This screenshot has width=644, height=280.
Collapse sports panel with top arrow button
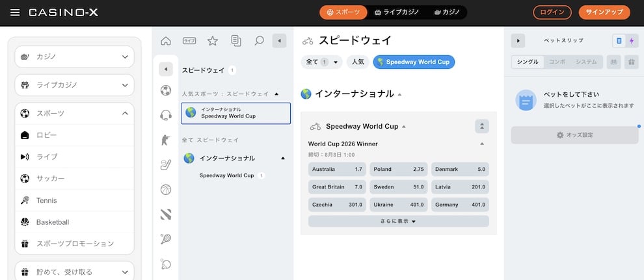[x=279, y=40]
